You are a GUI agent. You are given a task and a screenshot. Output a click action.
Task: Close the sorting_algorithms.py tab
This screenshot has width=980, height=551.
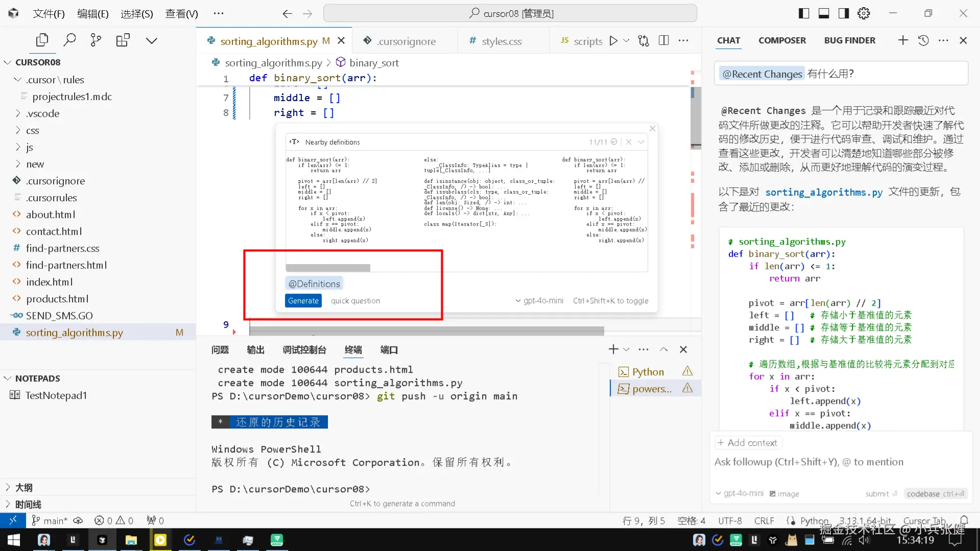pyautogui.click(x=341, y=41)
